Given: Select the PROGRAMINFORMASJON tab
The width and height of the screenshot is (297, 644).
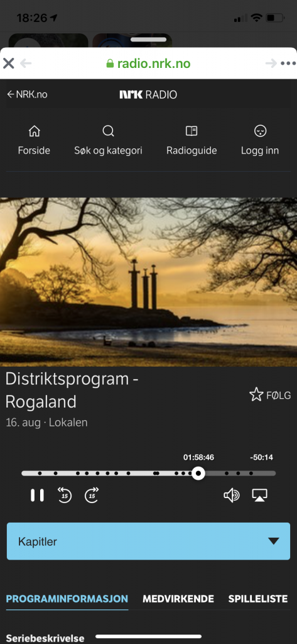Looking at the screenshot, I should tap(67, 599).
